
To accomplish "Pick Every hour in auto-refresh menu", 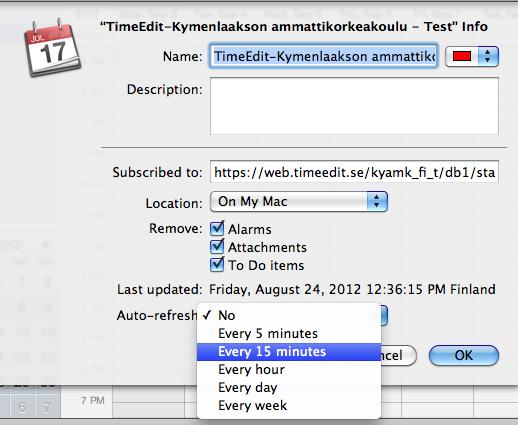I will coord(289,370).
